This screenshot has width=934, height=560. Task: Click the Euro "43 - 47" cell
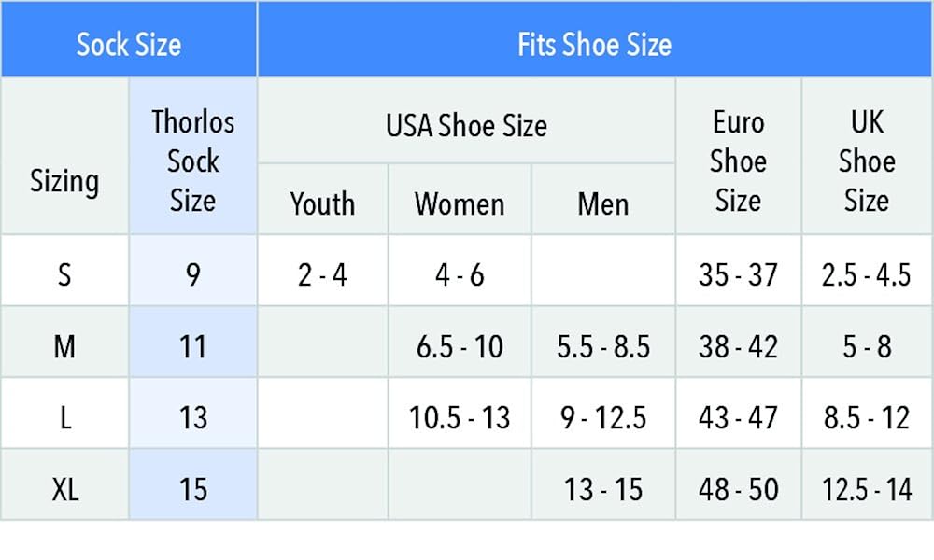point(738,417)
